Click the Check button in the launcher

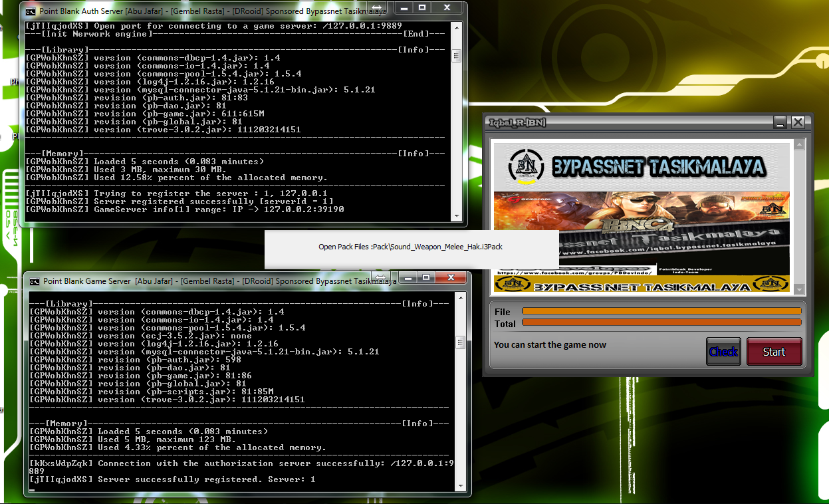(723, 352)
